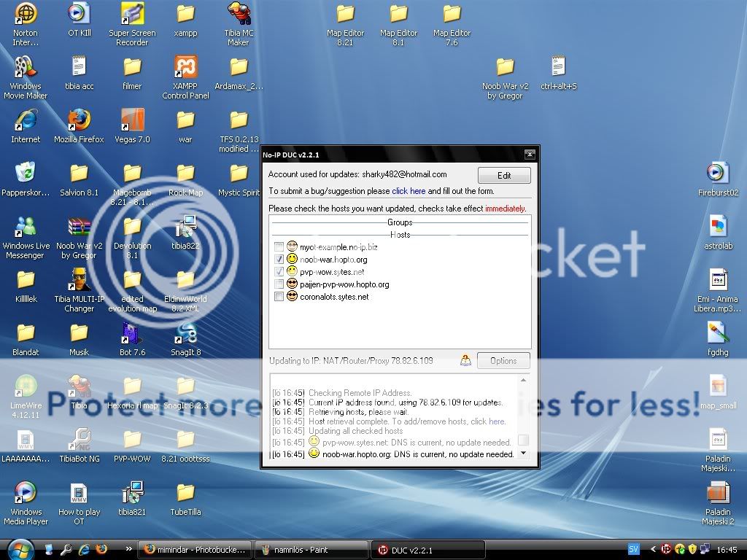747x560 pixels.
Task: Select the TibiaBot NG desktop icon
Action: pyautogui.click(x=79, y=446)
